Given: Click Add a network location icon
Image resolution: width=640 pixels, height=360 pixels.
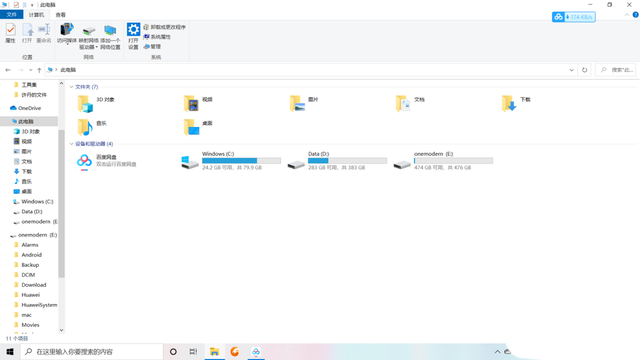Looking at the screenshot, I should coord(110,30).
